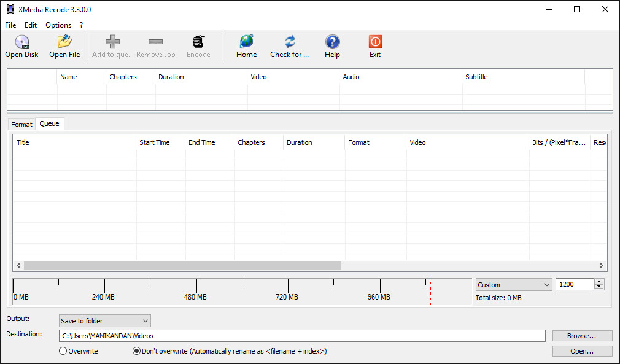Click the Video column header in the queue
This screenshot has height=364, width=620.
(x=467, y=142)
